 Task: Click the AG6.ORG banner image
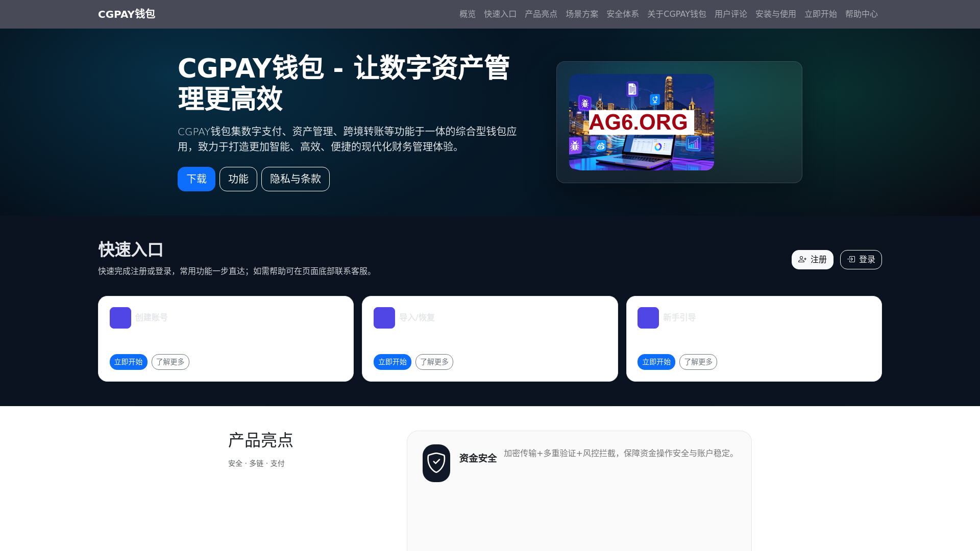point(642,122)
